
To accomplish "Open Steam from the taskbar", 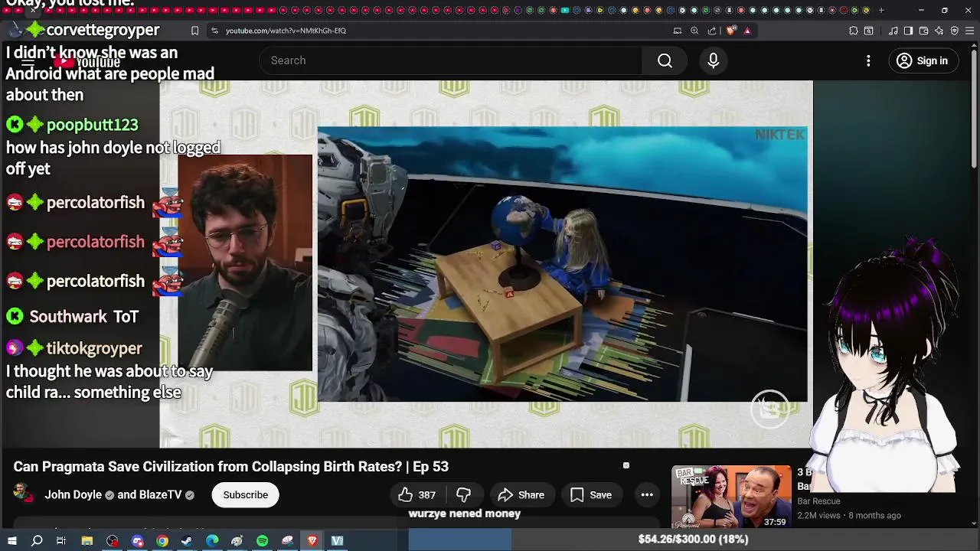I will (187, 541).
